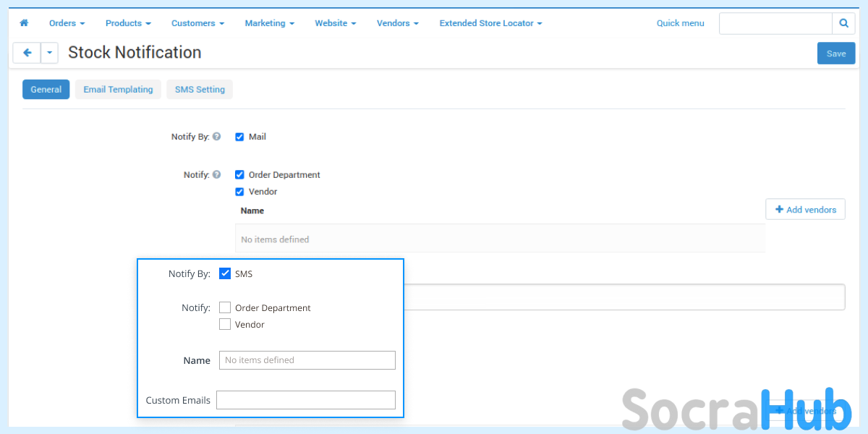Click help icon next to Notify By
This screenshot has width=868, height=434.
pyautogui.click(x=217, y=136)
